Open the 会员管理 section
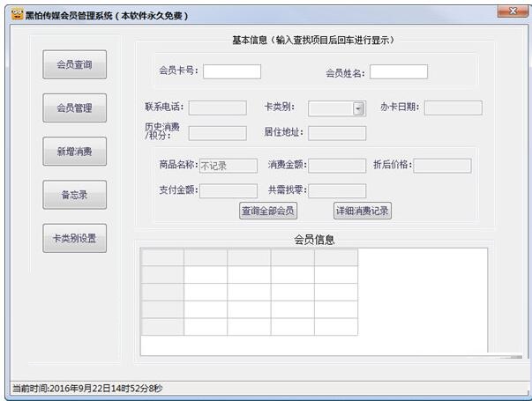 [x=75, y=108]
